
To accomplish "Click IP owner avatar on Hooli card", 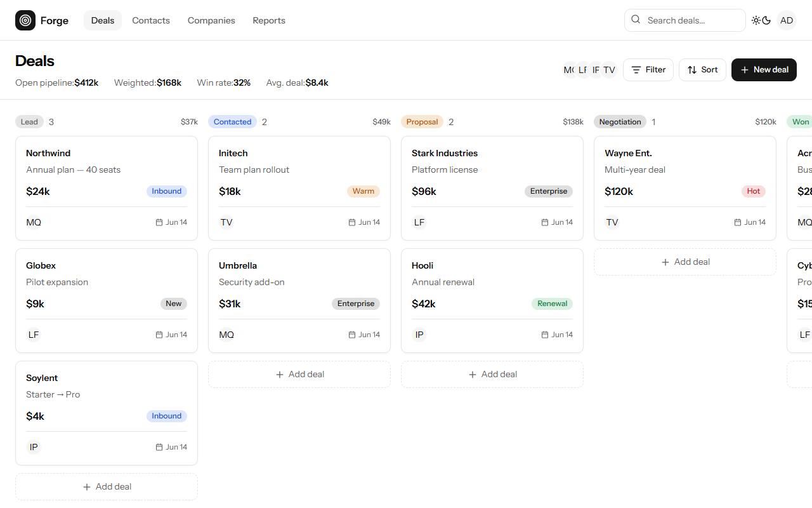I will click(419, 335).
